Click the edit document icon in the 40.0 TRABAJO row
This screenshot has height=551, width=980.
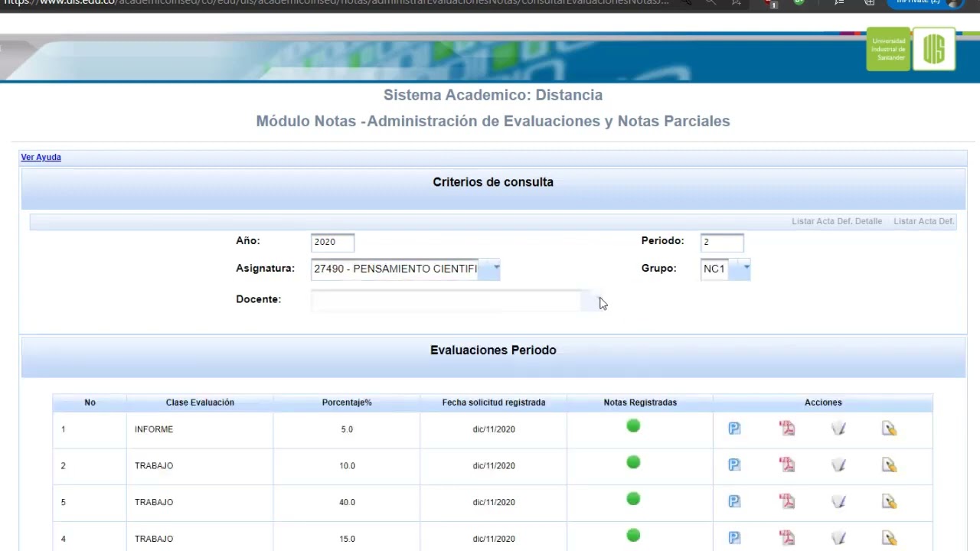[x=889, y=502]
